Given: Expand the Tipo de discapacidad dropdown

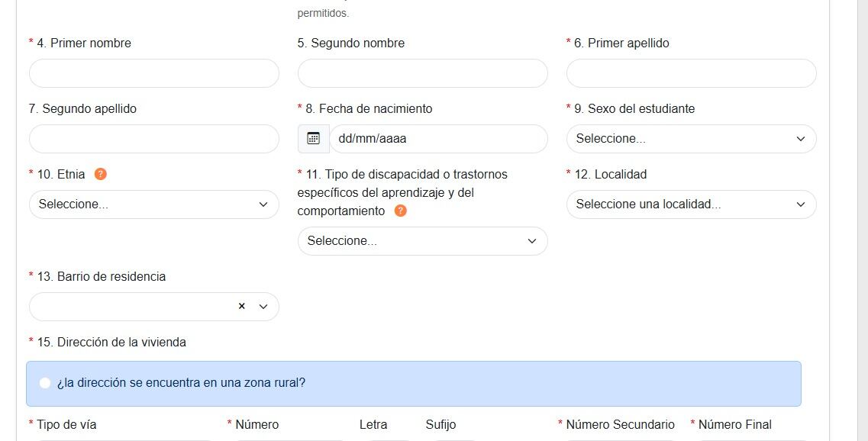Looking at the screenshot, I should (422, 241).
